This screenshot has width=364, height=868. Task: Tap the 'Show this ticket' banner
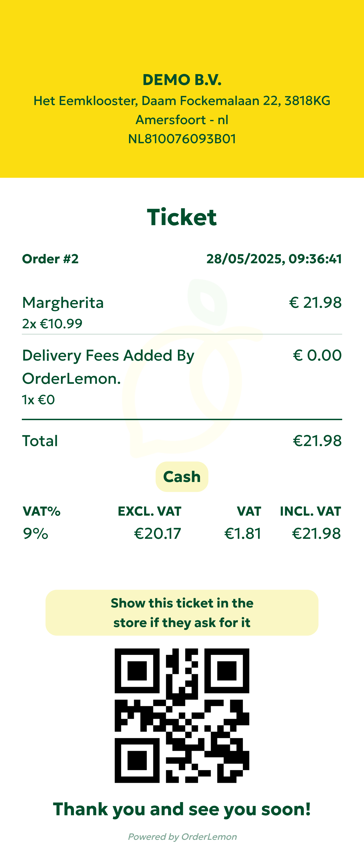pyautogui.click(x=182, y=613)
